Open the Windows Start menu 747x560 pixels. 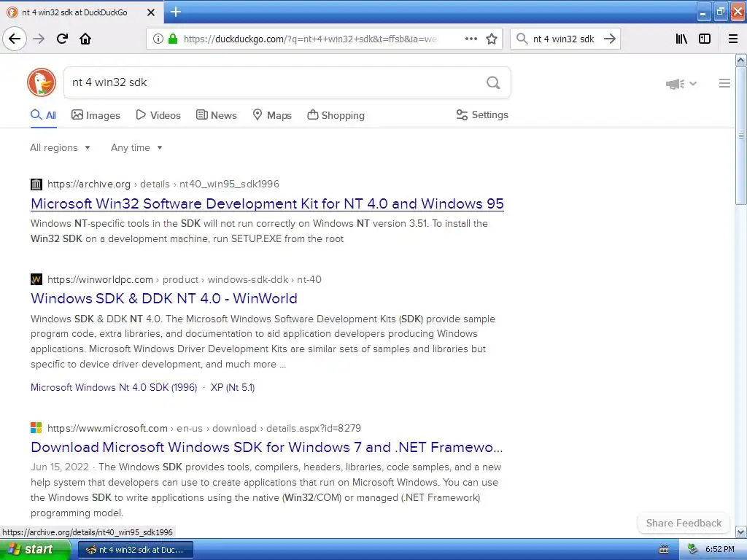pyautogui.click(x=35, y=550)
